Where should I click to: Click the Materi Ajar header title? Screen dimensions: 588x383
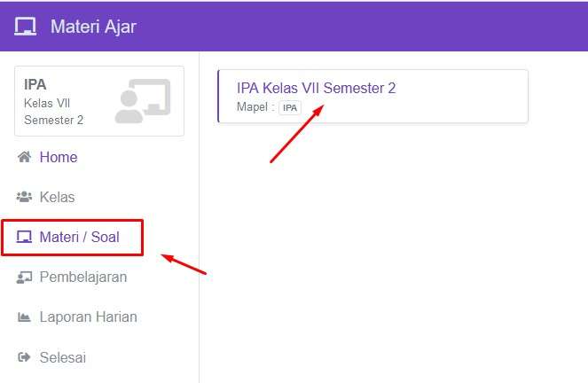coord(93,27)
